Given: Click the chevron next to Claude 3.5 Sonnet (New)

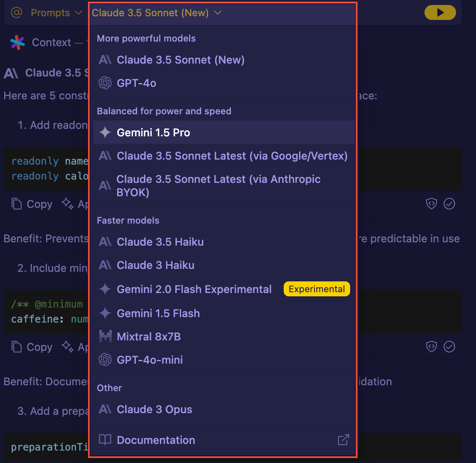Looking at the screenshot, I should pyautogui.click(x=218, y=13).
